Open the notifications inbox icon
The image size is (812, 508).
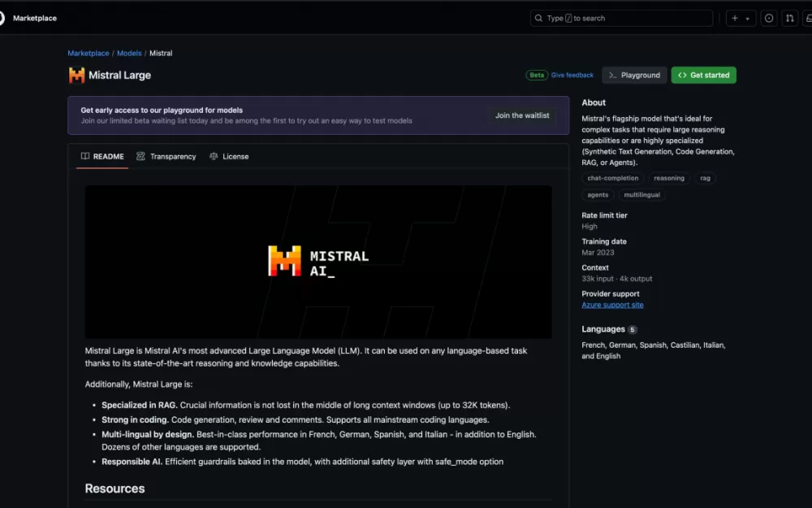point(808,18)
